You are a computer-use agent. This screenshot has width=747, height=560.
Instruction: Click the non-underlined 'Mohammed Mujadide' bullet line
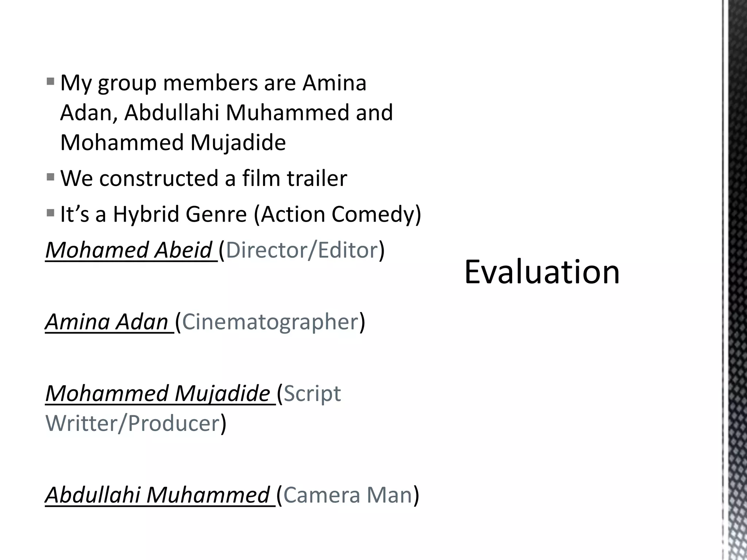(x=173, y=143)
